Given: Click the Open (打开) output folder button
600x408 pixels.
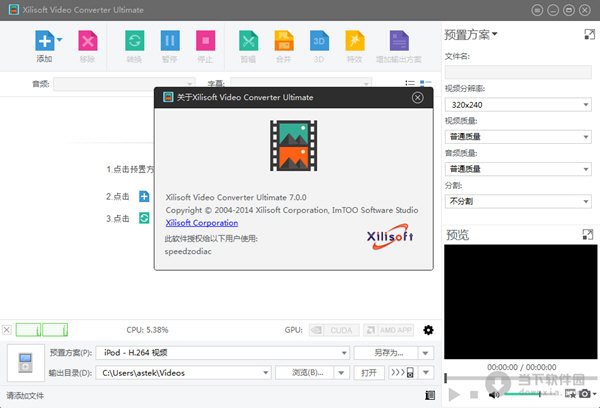Looking at the screenshot, I should 367,373.
